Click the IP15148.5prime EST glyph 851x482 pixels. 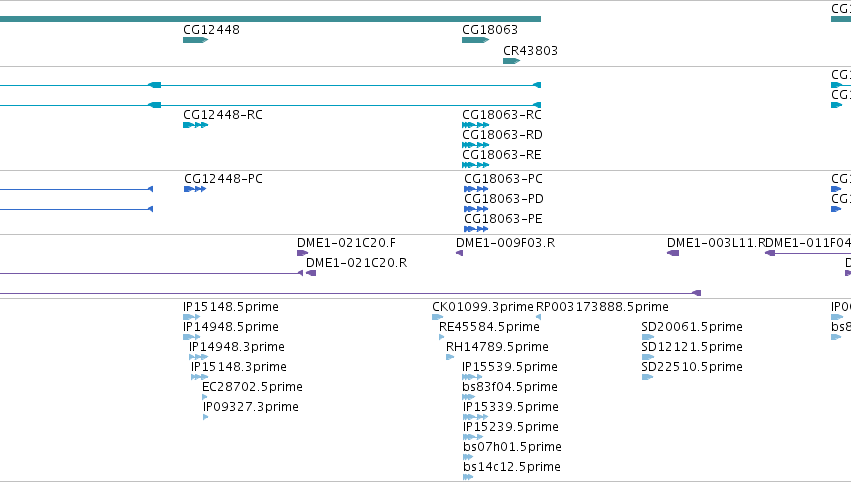(x=192, y=317)
